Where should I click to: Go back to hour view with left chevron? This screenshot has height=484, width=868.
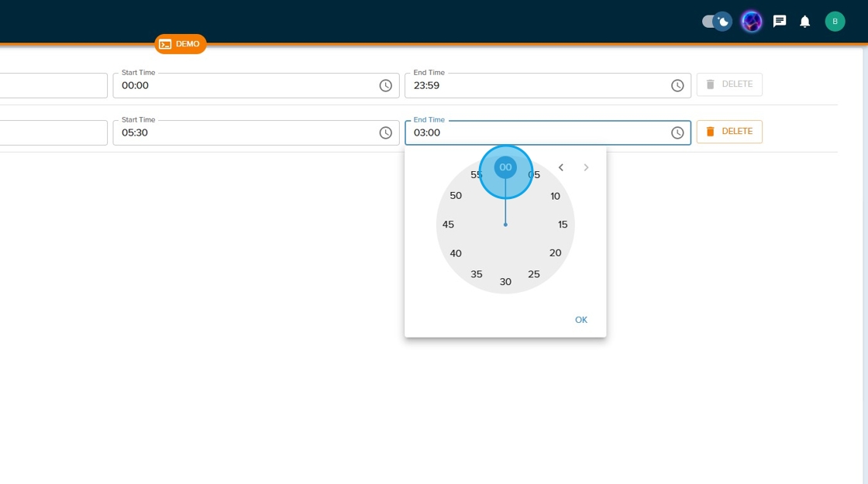coord(561,168)
